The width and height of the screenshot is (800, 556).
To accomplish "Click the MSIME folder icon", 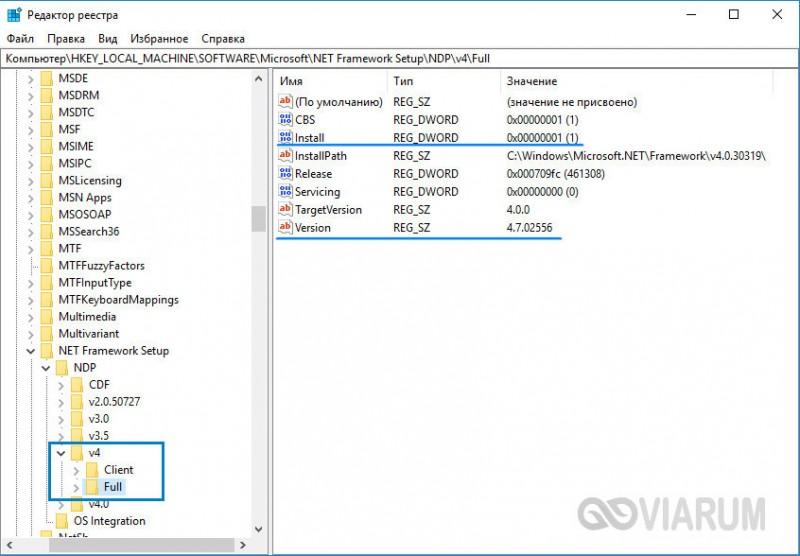I will click(46, 146).
